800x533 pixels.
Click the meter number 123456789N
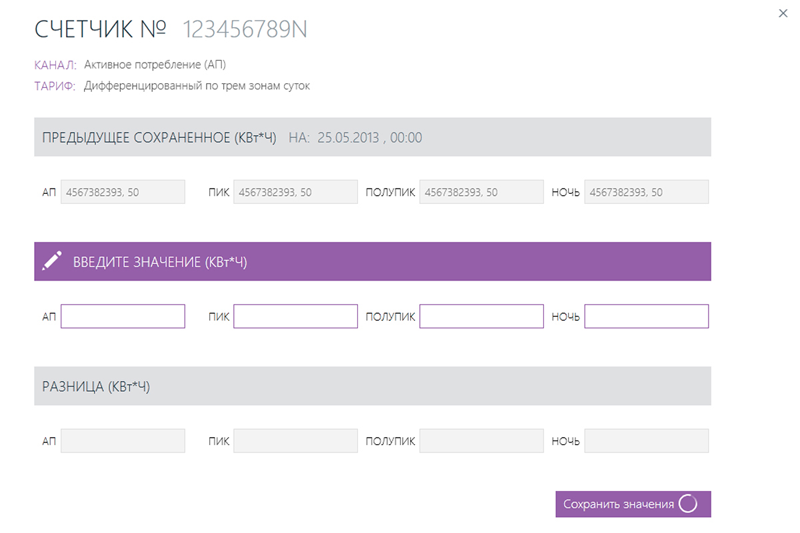tap(245, 30)
